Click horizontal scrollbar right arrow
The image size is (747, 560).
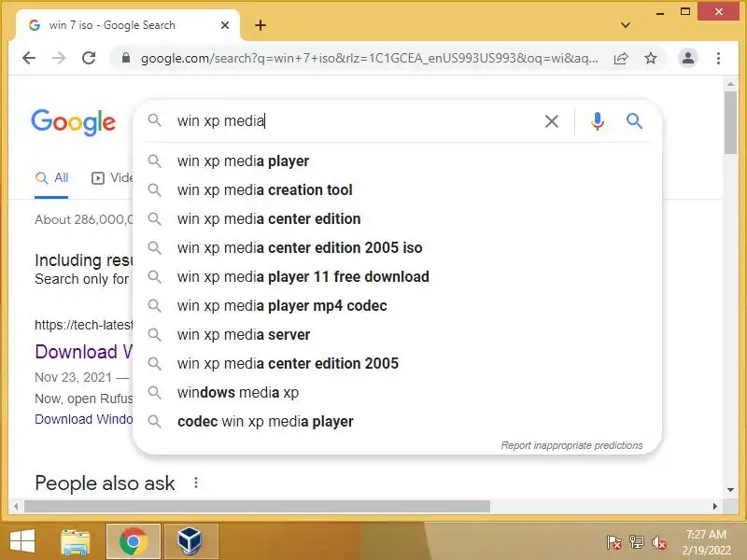coord(715,506)
